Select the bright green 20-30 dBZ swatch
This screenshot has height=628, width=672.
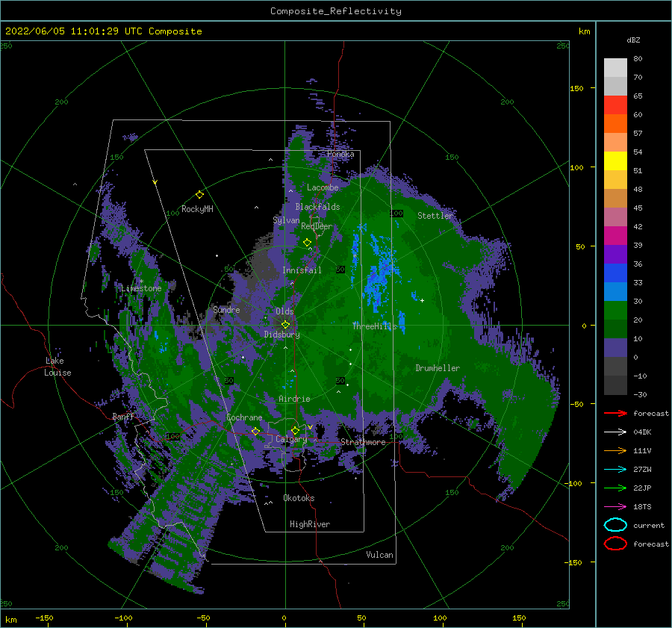tap(615, 311)
